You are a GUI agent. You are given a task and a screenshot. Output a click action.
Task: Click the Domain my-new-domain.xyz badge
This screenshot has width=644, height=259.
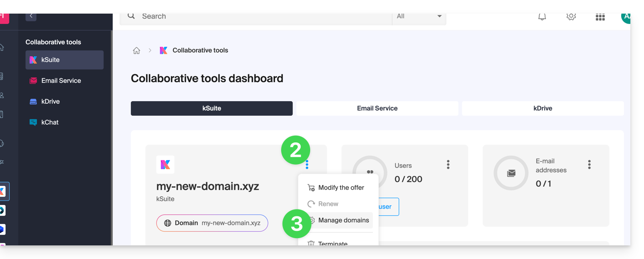(x=212, y=223)
